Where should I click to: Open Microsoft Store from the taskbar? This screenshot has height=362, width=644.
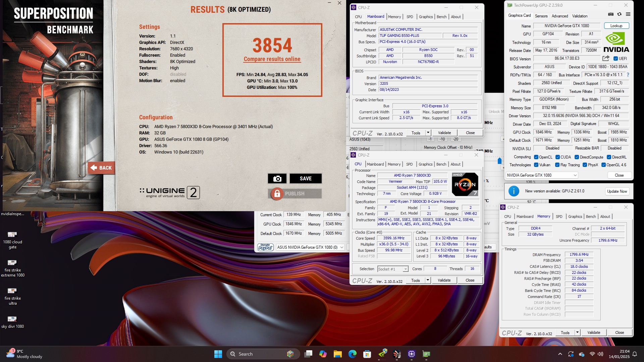point(367,354)
